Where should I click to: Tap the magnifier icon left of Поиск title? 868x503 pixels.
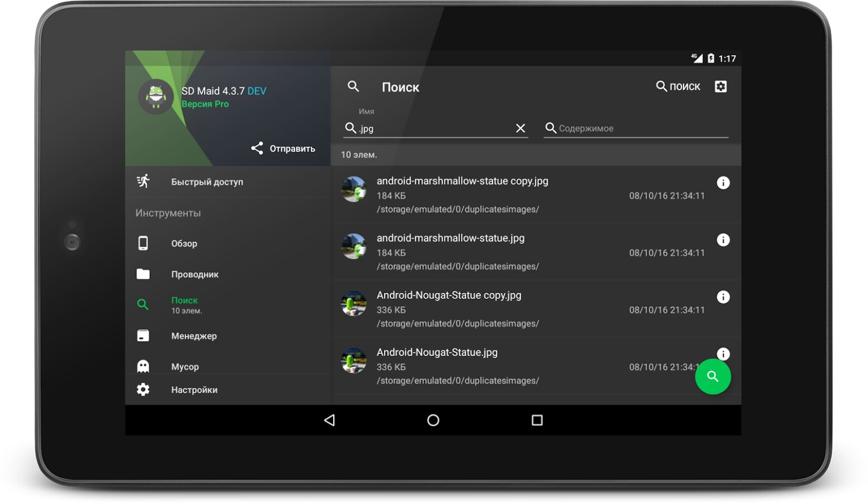353,86
